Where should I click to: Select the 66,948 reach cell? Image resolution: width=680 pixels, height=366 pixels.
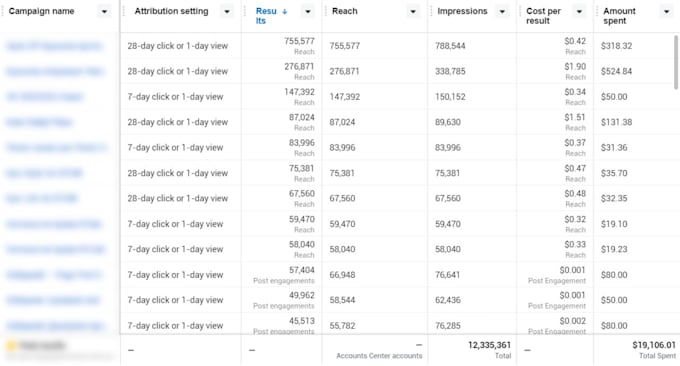pyautogui.click(x=342, y=275)
